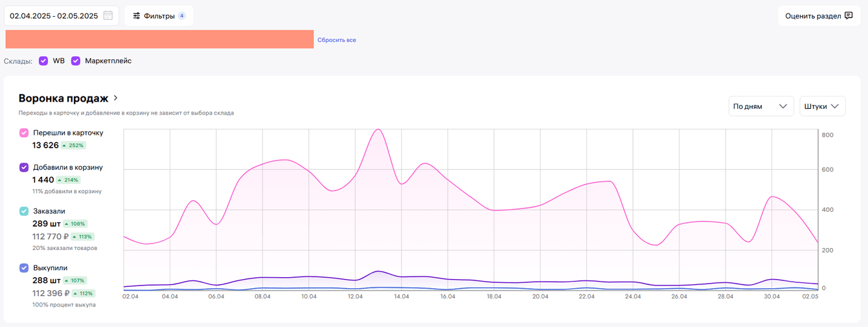868x327 pixels.
Task: Click the arrow next to Воронка продаж
Action: (x=116, y=98)
